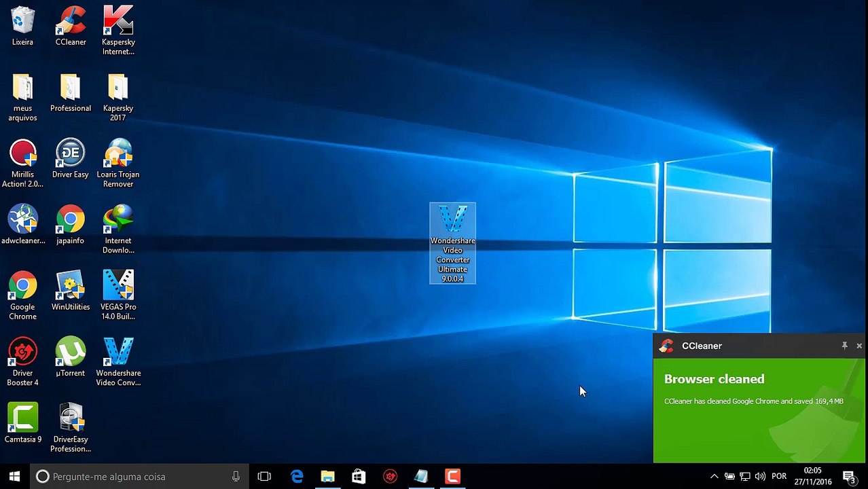This screenshot has height=489, width=868.
Task: Select the adwcleaner desktop icon
Action: (22, 225)
